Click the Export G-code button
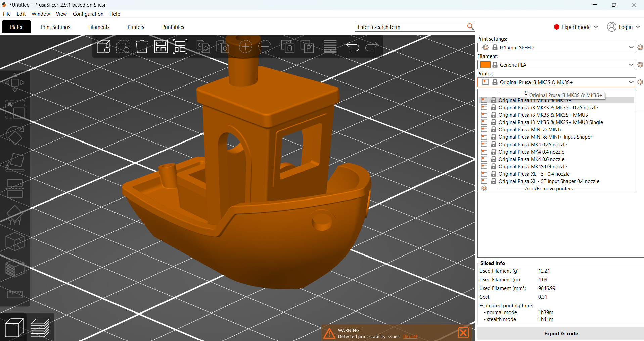The image size is (644, 341). 561,334
